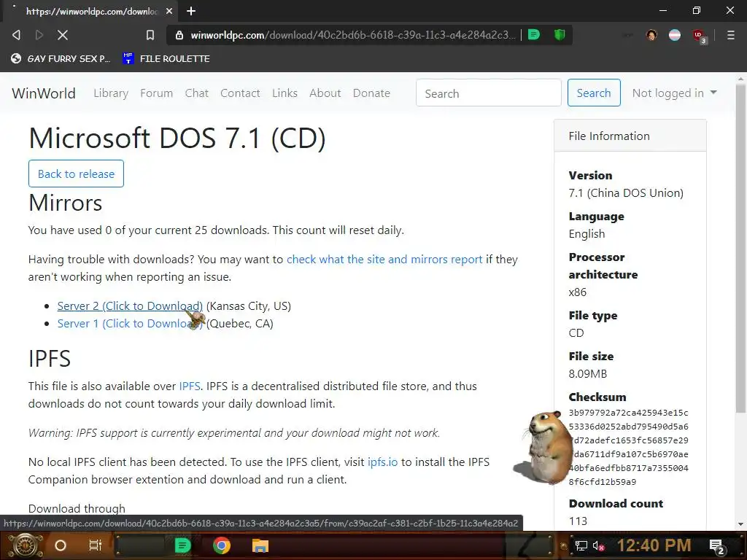Open the notification center icon
This screenshot has width=747, height=560.
point(717,547)
